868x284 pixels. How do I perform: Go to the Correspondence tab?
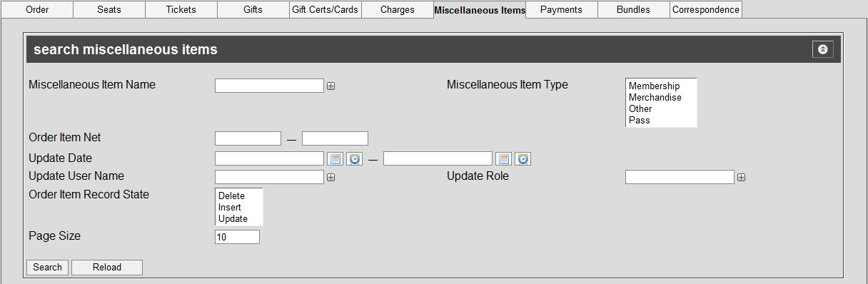tap(706, 10)
